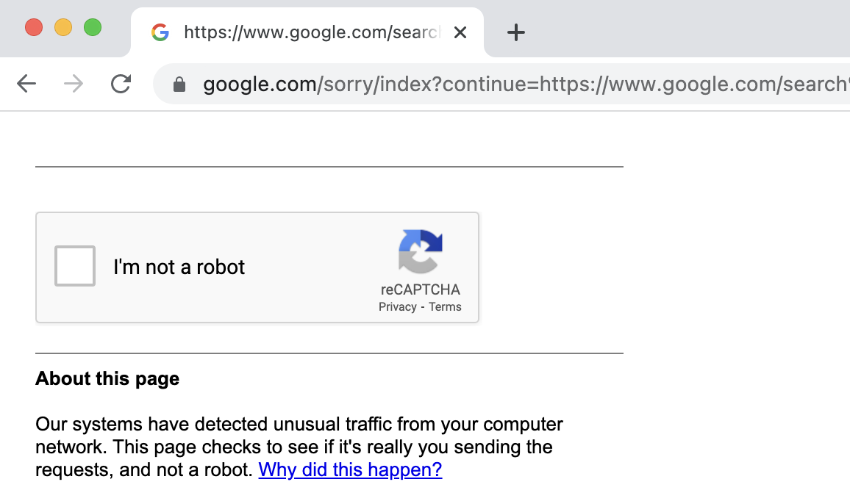Viewport: 850px width, 504px height.
Task: Click the forward navigation arrow
Action: [73, 84]
